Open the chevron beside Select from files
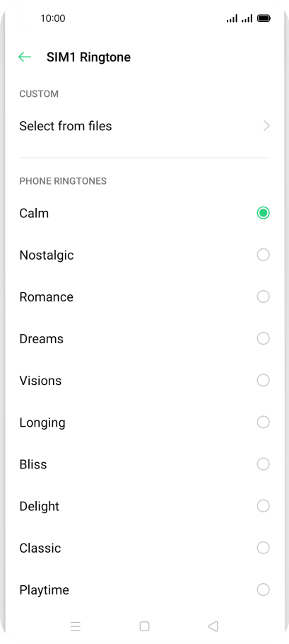289x644 pixels. pos(266,126)
